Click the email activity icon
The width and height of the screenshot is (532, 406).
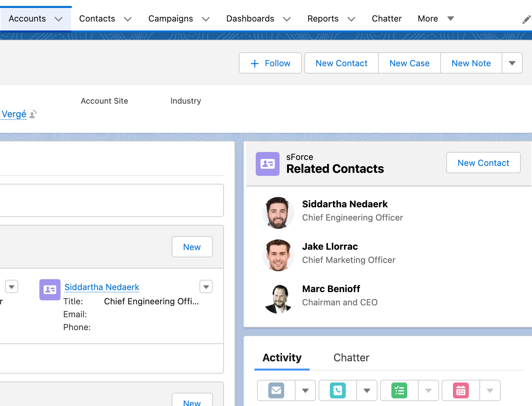point(276,391)
